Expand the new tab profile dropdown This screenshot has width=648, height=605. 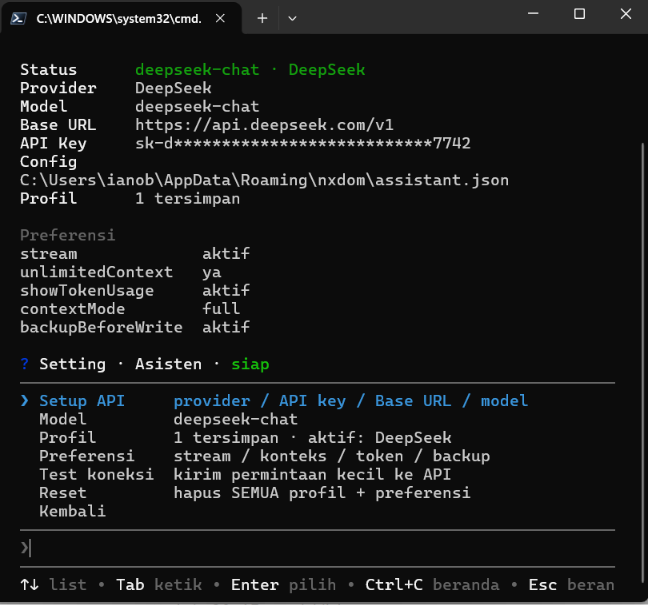pyautogui.click(x=292, y=18)
